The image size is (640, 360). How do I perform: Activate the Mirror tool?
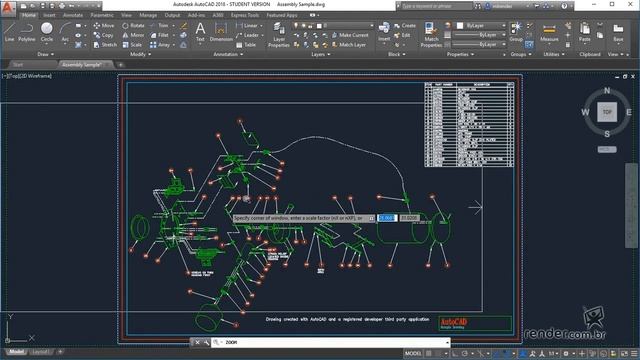(x=133, y=35)
